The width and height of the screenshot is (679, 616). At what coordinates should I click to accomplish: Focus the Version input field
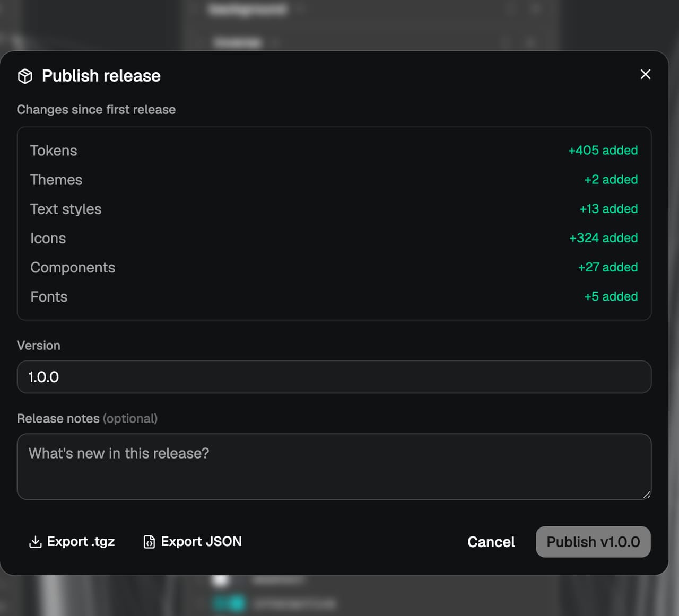[334, 377]
